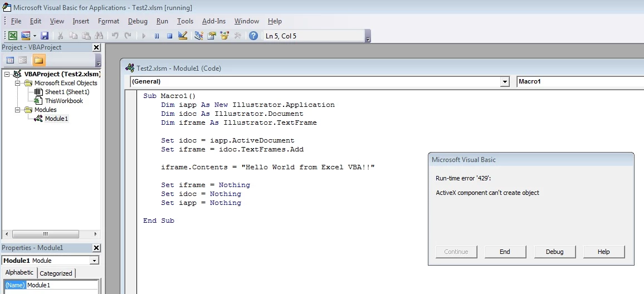Open the Add-Ins menu

coord(214,21)
